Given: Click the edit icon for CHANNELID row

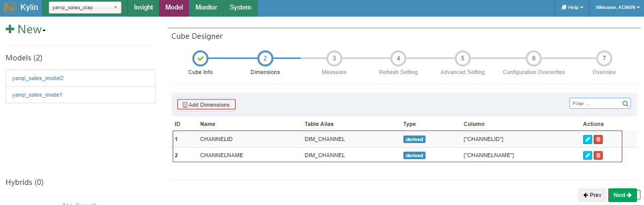Looking at the screenshot, I should [588, 140].
